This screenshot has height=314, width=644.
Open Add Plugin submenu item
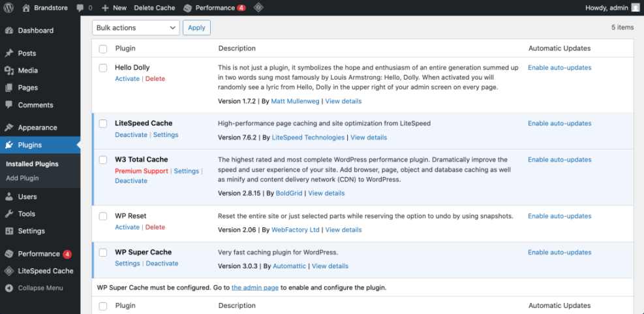pyautogui.click(x=22, y=178)
